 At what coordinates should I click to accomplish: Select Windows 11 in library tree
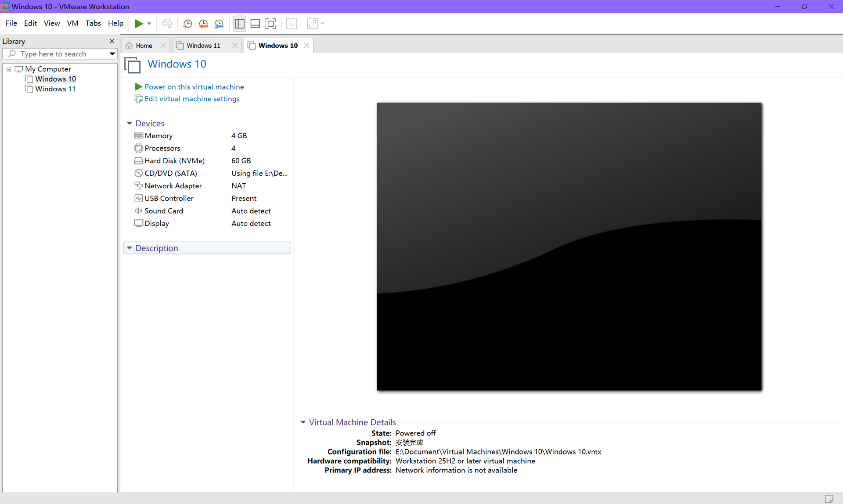[x=55, y=89]
